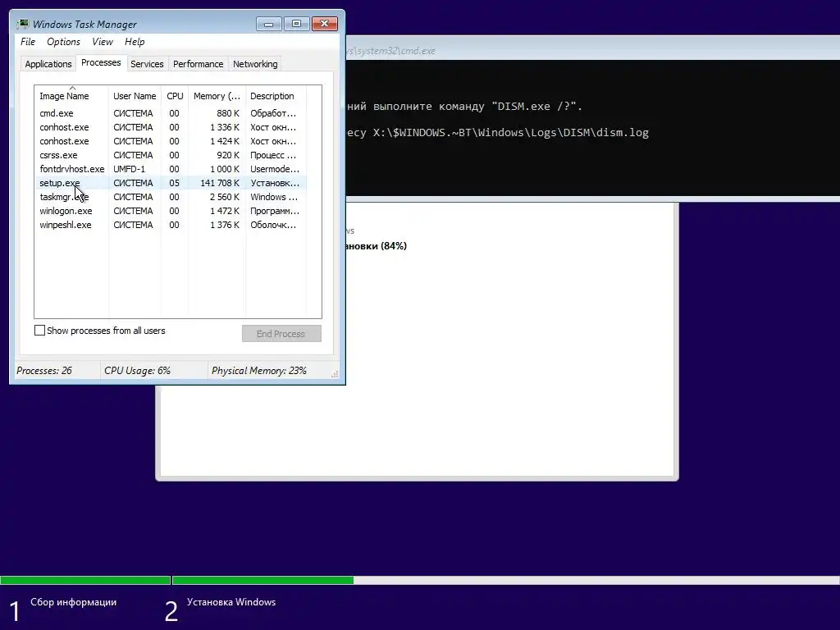
Task: Sort by User Name column header
Action: pyautogui.click(x=135, y=96)
